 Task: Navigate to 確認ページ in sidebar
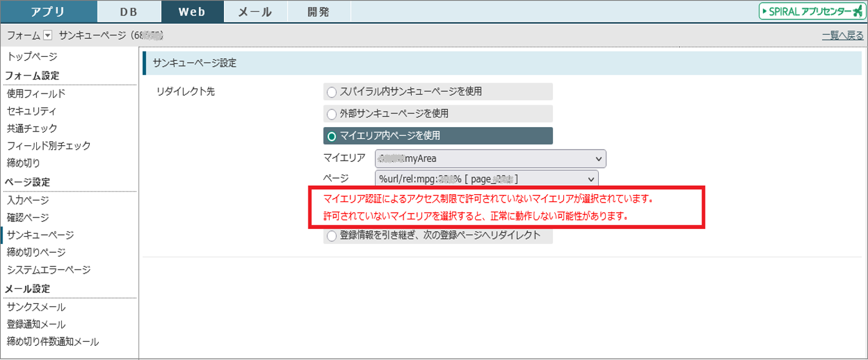[28, 217]
